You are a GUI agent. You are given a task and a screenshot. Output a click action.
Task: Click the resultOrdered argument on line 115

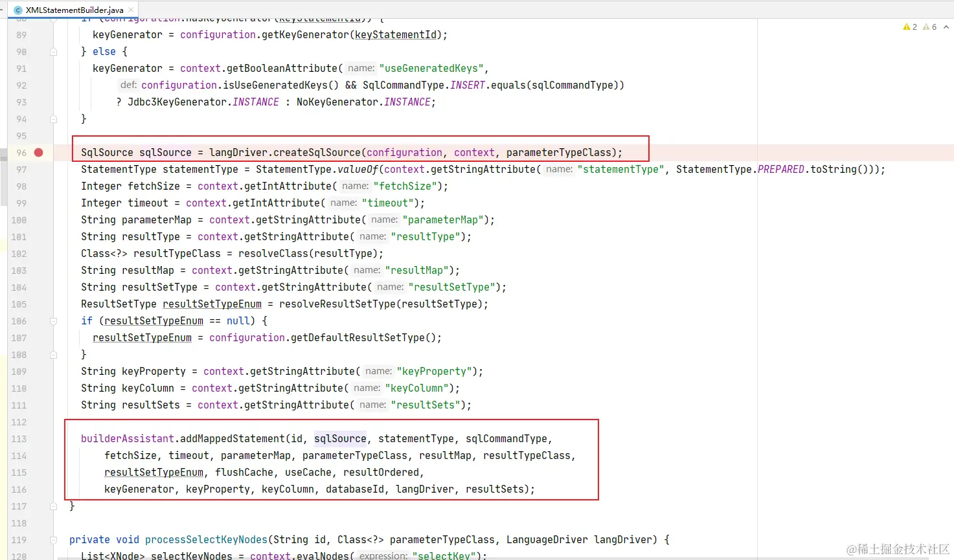click(x=381, y=473)
